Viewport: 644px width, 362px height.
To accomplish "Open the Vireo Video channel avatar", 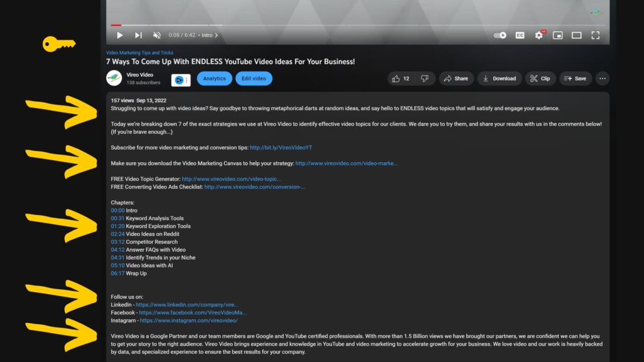I will click(x=114, y=78).
